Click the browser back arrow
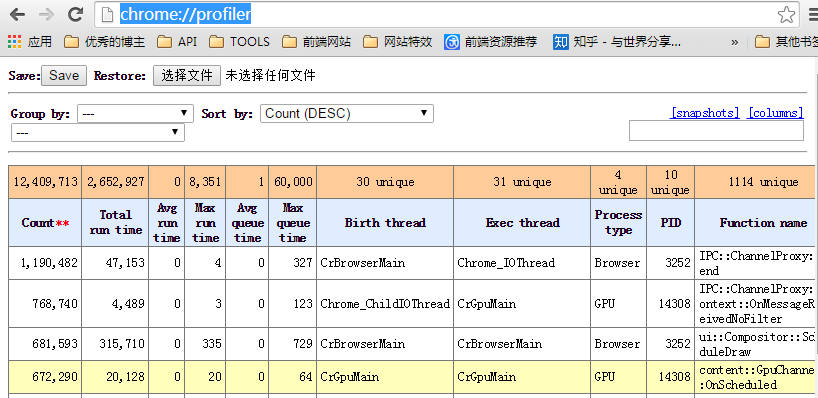Image resolution: width=818 pixels, height=398 pixels. click(17, 15)
